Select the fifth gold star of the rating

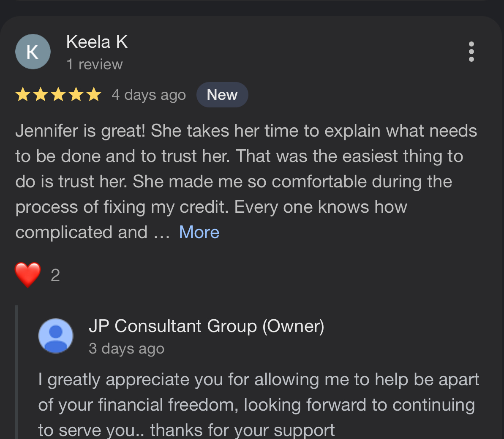click(x=94, y=95)
